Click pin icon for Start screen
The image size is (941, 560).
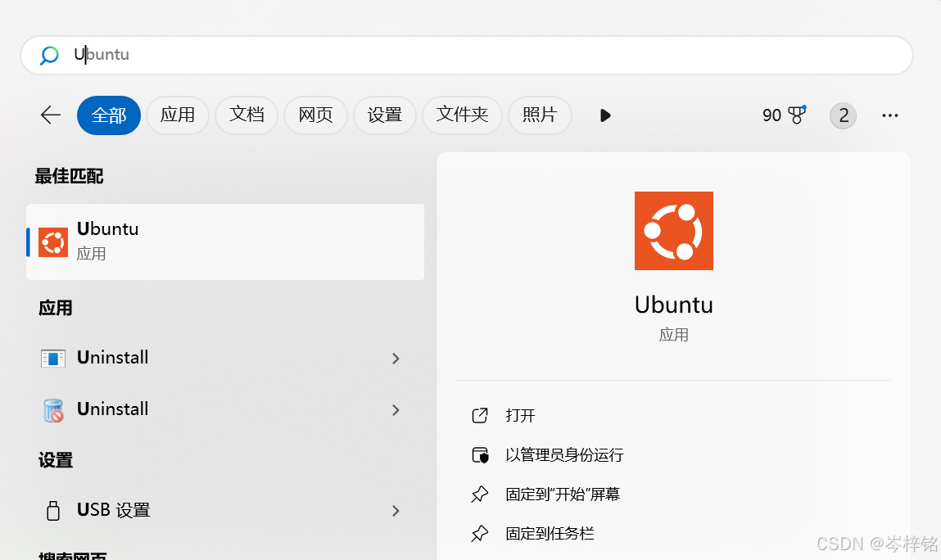click(479, 495)
